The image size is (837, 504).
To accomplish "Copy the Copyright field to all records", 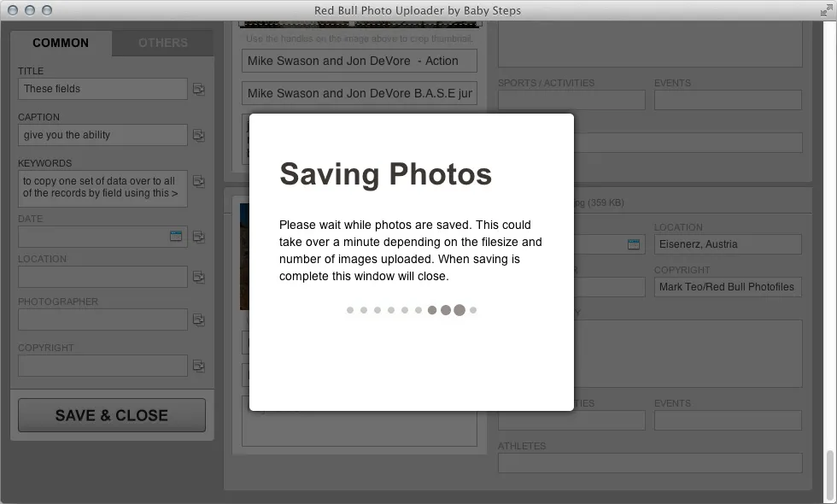I will coord(198,366).
